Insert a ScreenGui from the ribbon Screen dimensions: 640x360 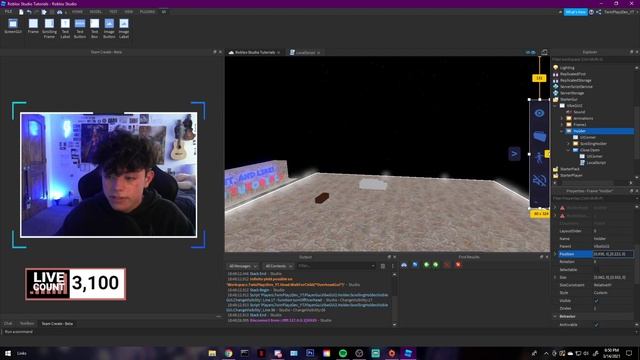pyautogui.click(x=13, y=27)
